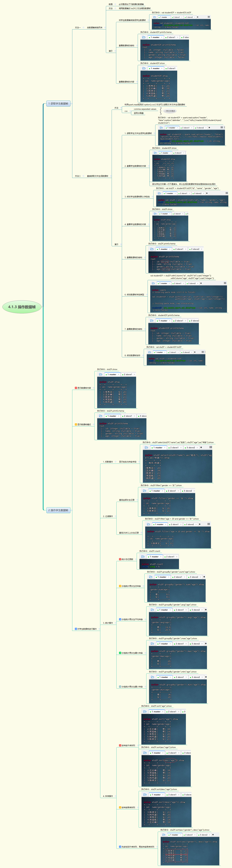Image resolution: width=232 pixels, height=868 pixels.
Task: Collapse the 2. 过滤操作 node
Action: click(x=115, y=516)
